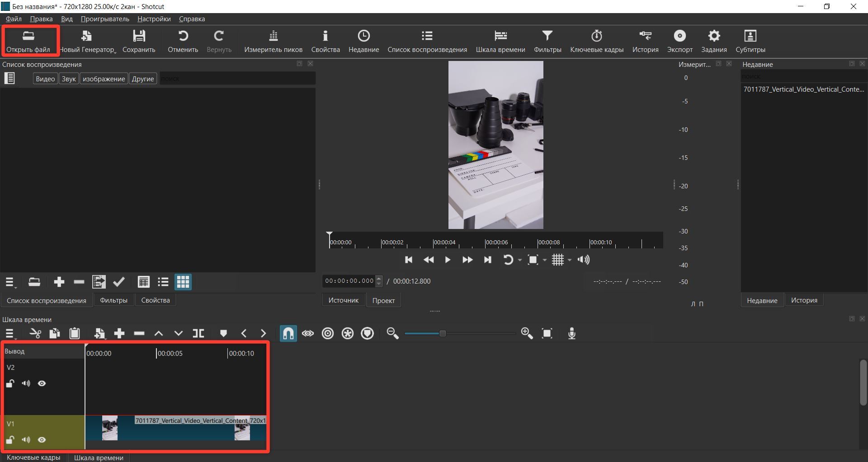Screen dimensions: 868x462
Task: Open the Subtitles (Субтитры) panel
Action: tap(750, 41)
